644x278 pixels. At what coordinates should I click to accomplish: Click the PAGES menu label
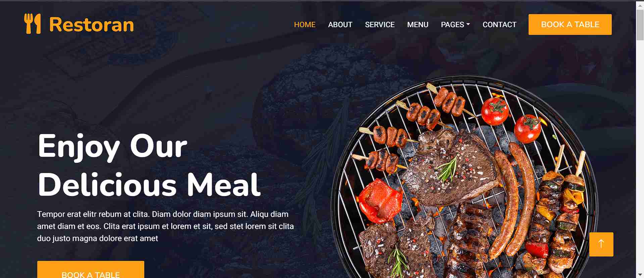click(452, 25)
